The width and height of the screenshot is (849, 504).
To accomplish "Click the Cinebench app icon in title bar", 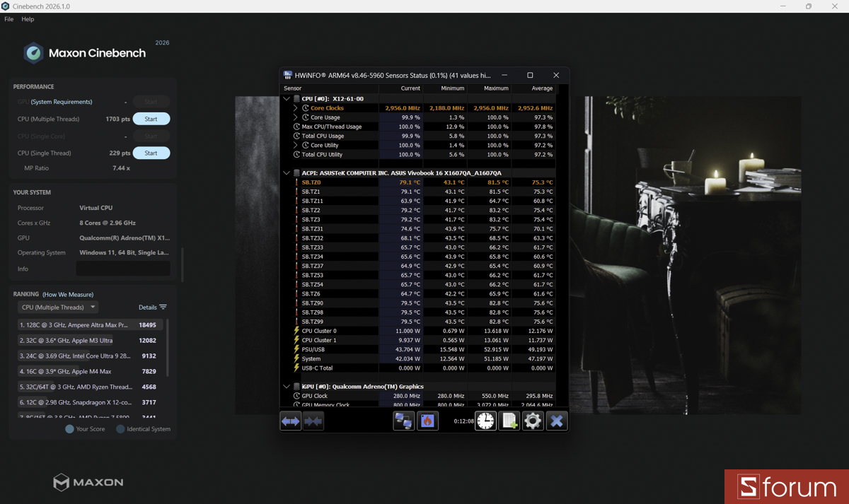I will point(6,6).
